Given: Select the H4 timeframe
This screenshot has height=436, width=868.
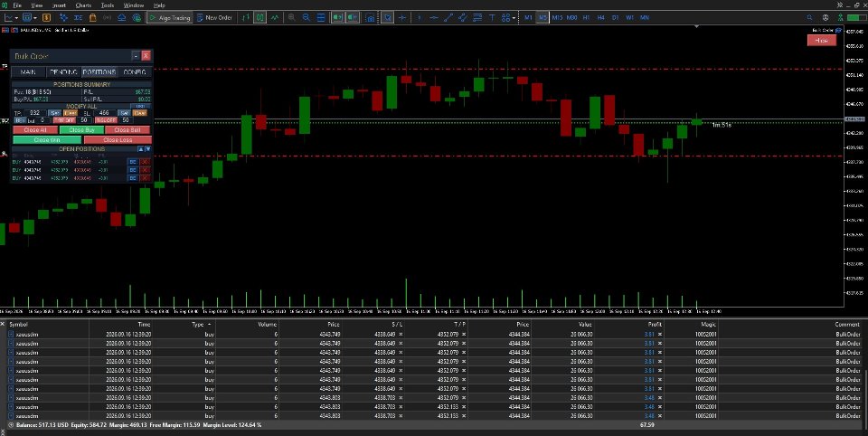Looking at the screenshot, I should [600, 18].
